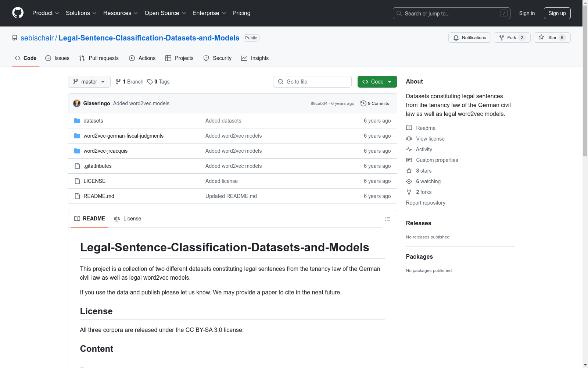The image size is (588, 368).
Task: Click the Fork icon
Action: coord(502,38)
